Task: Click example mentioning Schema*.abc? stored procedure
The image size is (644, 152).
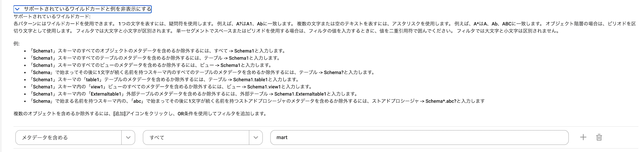Action: coord(257,101)
